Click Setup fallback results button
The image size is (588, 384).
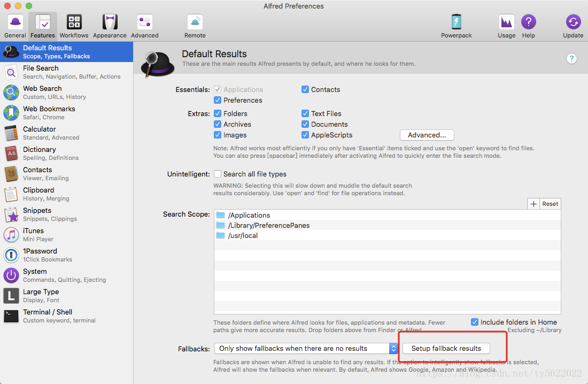446,348
